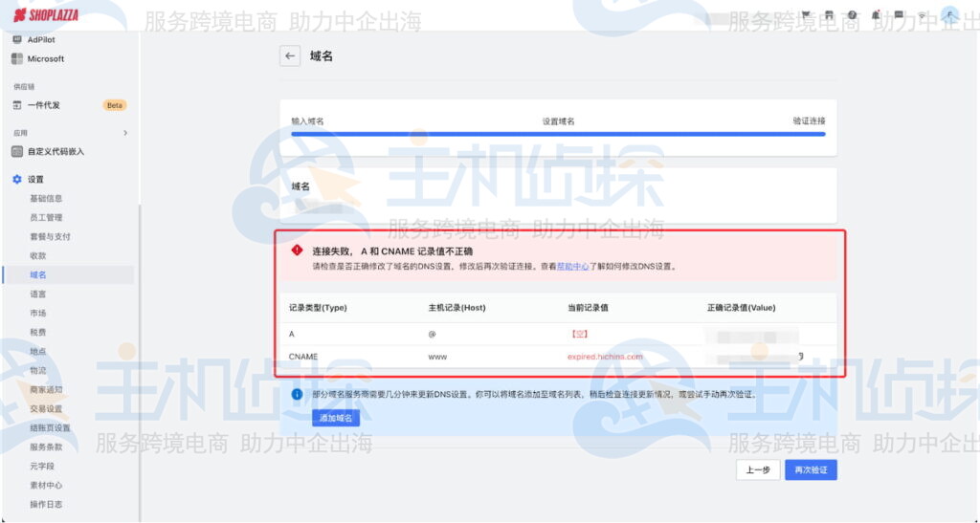Click 正确记录值(Value) column header
Screen dimensions: 980x523
coord(742,308)
